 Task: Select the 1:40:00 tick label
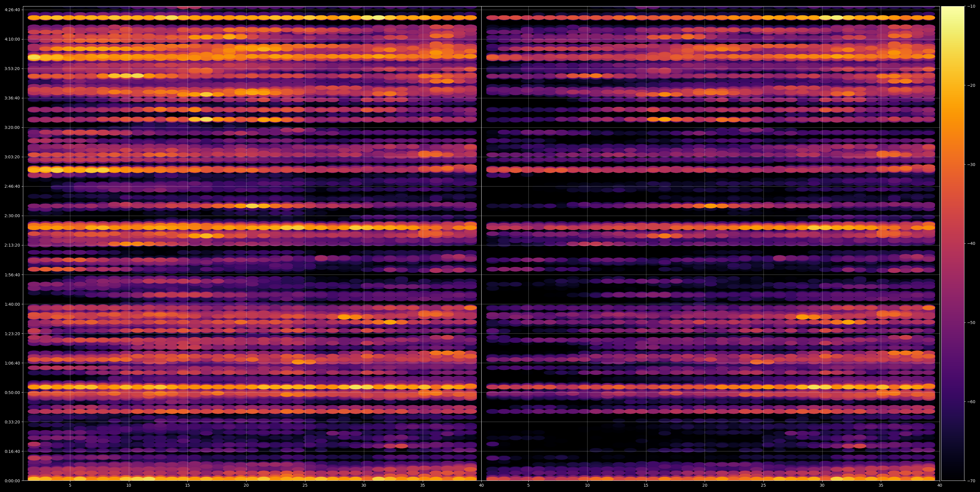(12, 304)
